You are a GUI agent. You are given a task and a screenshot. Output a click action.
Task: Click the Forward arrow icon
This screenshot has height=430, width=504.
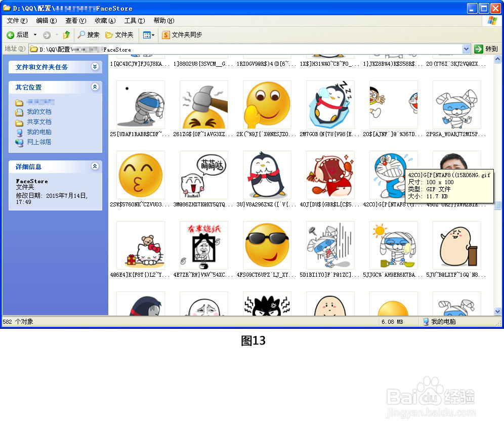(x=47, y=35)
